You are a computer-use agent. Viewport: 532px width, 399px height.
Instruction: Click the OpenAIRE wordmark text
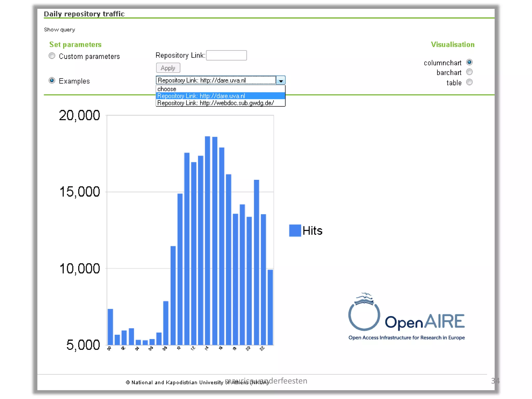tap(424, 322)
